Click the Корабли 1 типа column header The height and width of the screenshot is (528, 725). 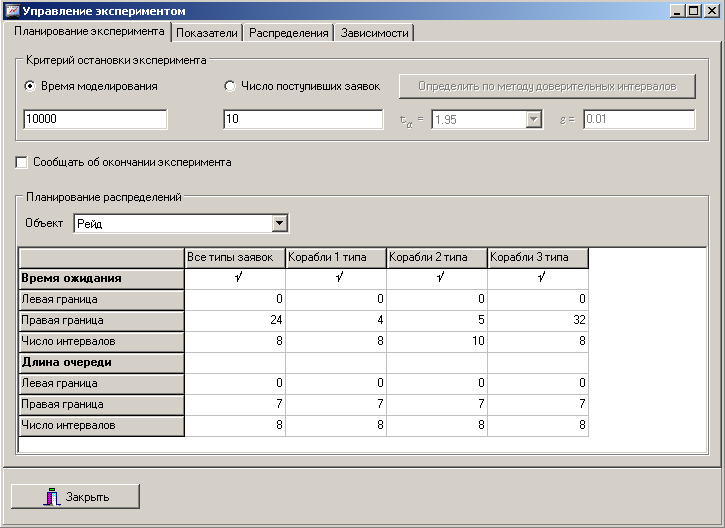click(x=336, y=258)
